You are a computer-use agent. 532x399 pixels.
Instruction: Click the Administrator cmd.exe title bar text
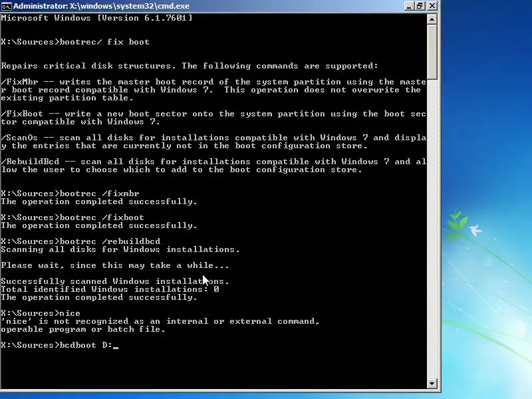102,6
